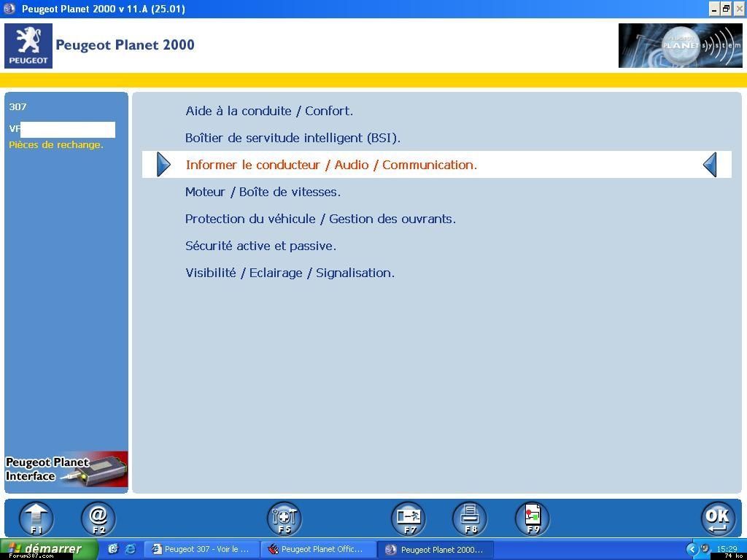Image resolution: width=747 pixels, height=560 pixels.
Task: Switch to Peugeot Planet Office taskbar window
Action: pos(318,549)
